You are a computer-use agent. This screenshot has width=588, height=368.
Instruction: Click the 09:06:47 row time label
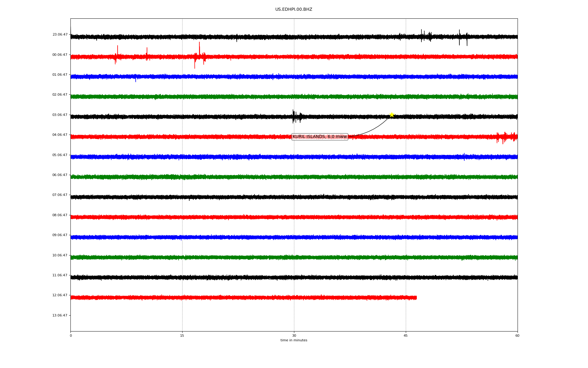point(60,235)
